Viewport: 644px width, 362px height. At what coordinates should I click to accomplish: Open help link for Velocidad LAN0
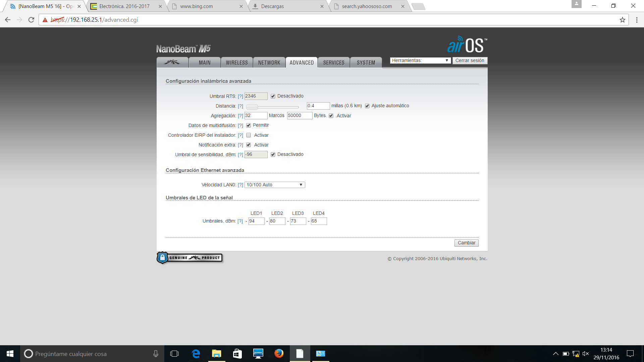pos(240,185)
